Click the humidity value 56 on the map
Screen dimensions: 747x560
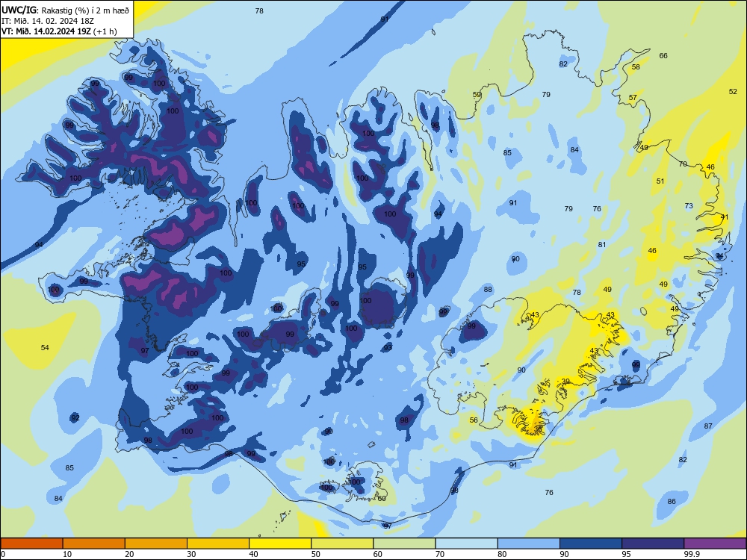pos(474,420)
